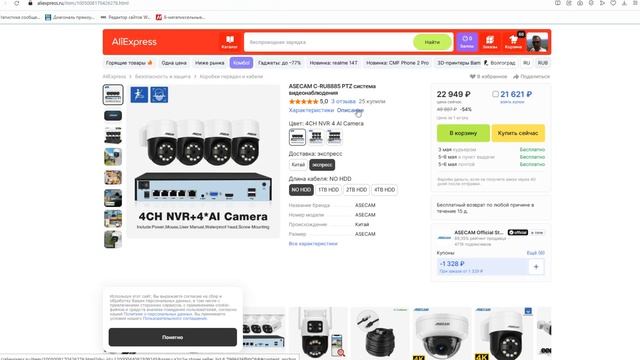Open the Новинка: realme 14T tab

click(x=333, y=63)
